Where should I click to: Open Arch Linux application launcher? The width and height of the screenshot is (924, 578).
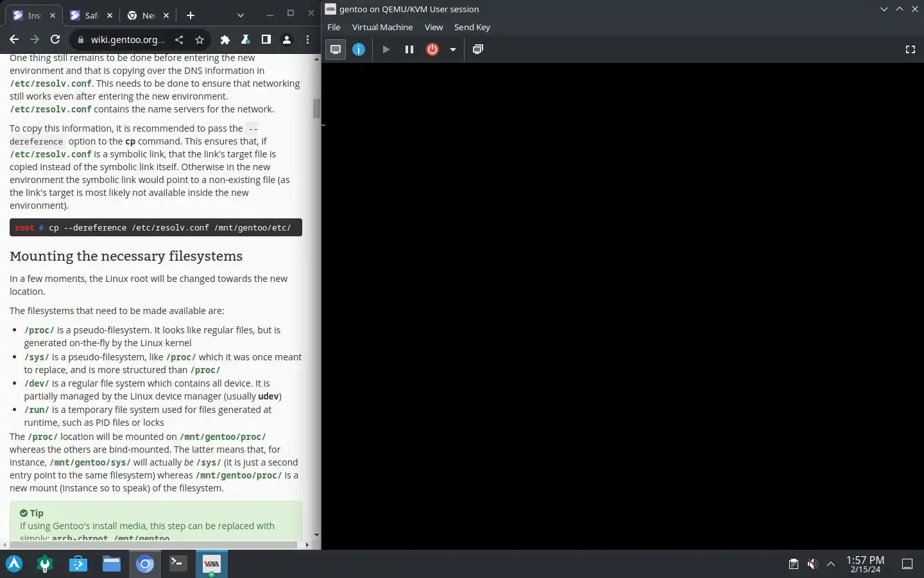pyautogui.click(x=14, y=564)
